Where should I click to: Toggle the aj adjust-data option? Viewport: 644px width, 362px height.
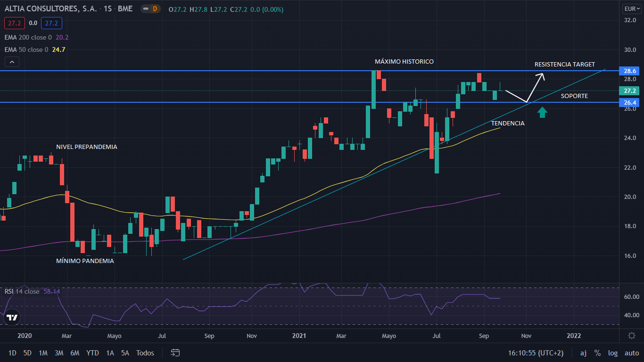tap(583, 353)
